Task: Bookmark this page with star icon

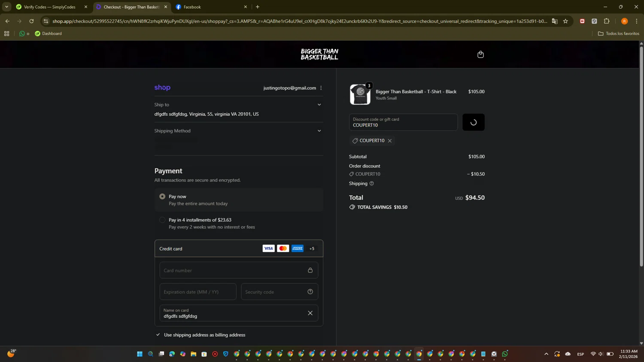Action: coord(566,21)
